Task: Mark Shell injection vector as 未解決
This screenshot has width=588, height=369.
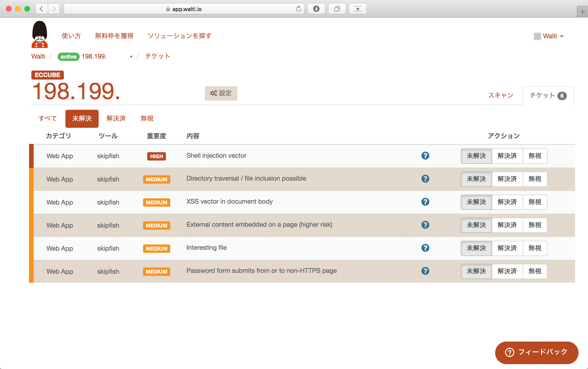Action: pyautogui.click(x=476, y=156)
